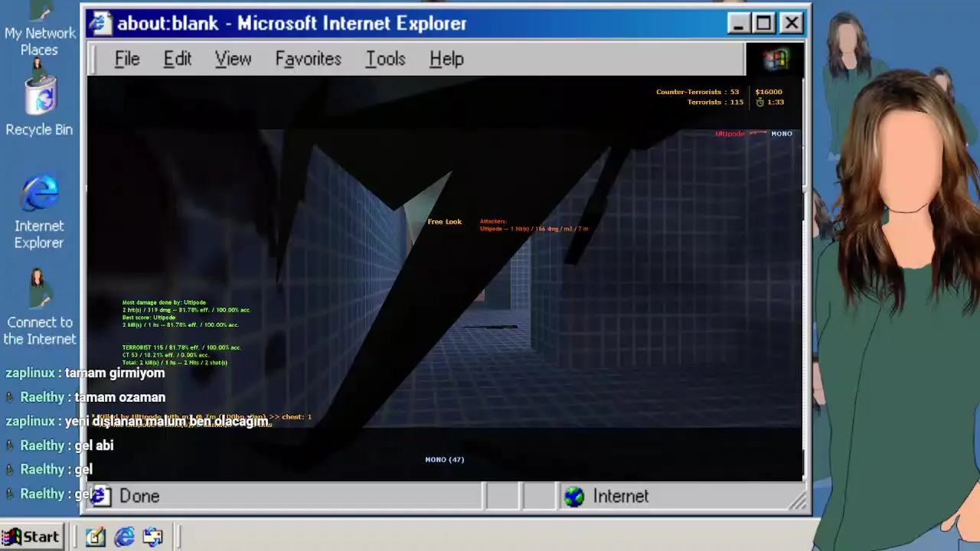
Task: Close the Internet Explorer window
Action: click(x=791, y=24)
